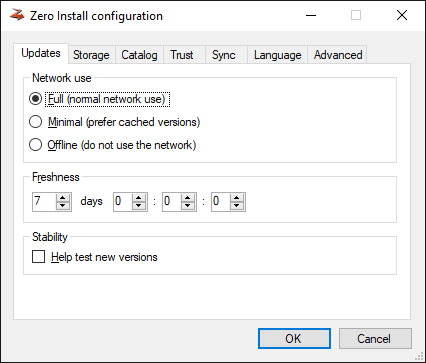Show the Advanced tab
This screenshot has width=426, height=363.
(338, 55)
